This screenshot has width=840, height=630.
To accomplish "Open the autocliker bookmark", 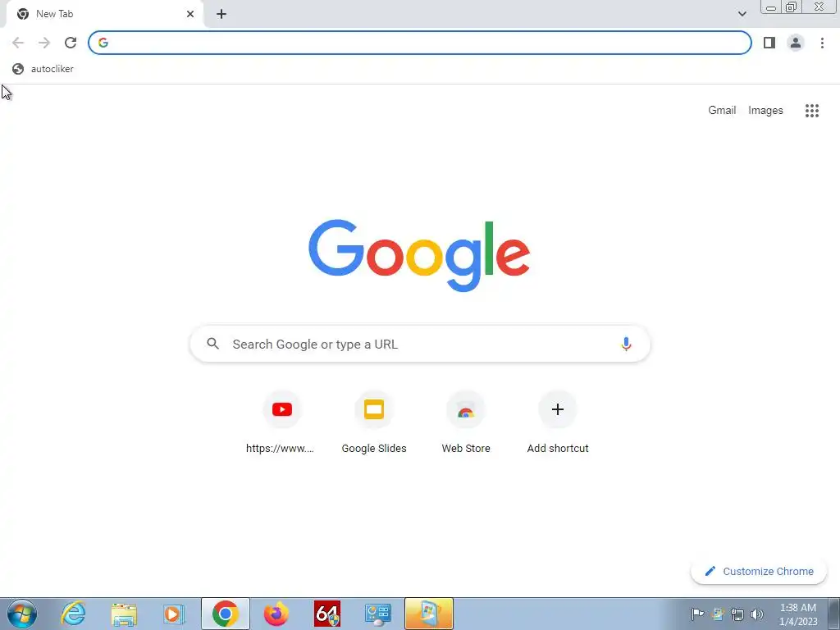I will coord(43,69).
